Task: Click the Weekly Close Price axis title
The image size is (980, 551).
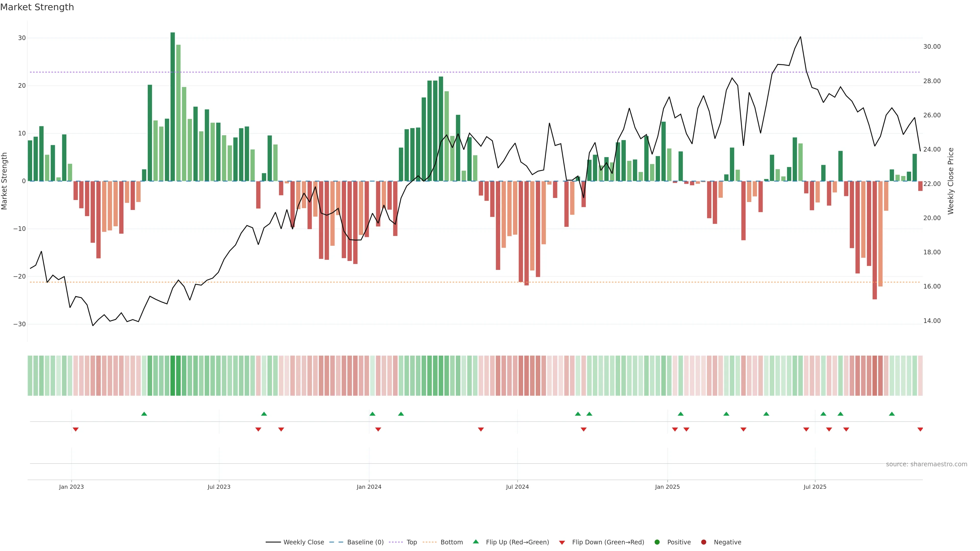Action: click(x=951, y=181)
